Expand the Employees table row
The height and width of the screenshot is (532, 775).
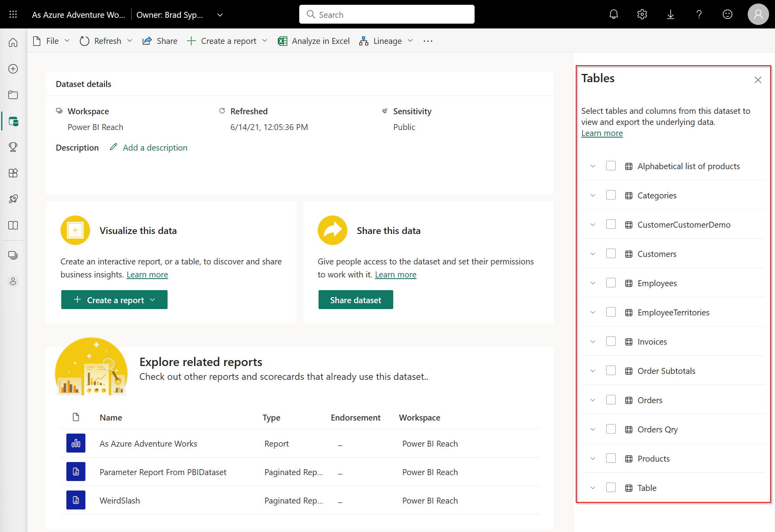(592, 283)
